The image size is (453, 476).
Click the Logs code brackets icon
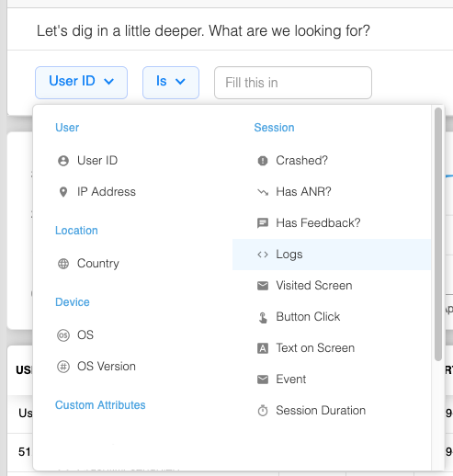(263, 255)
